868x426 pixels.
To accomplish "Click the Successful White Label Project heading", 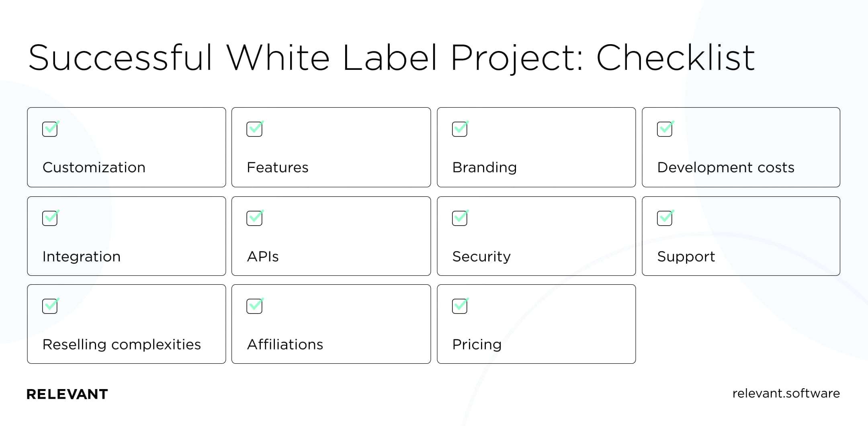I will pos(392,58).
